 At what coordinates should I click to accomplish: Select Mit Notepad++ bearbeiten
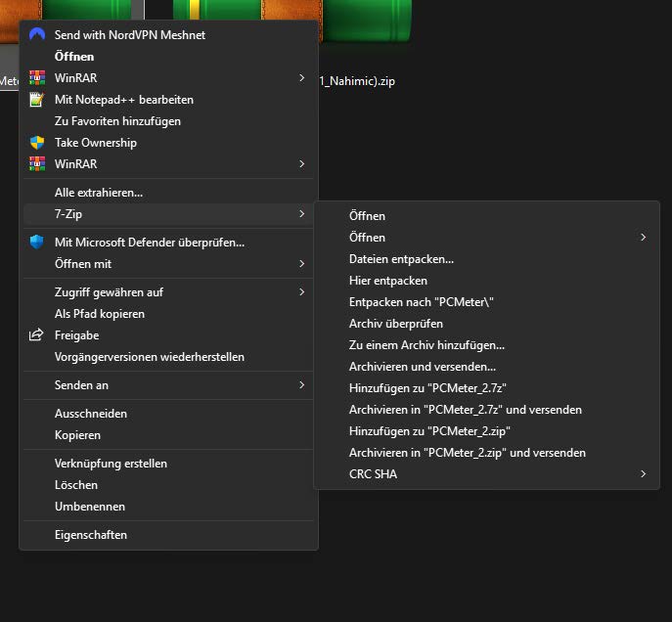tap(169, 100)
